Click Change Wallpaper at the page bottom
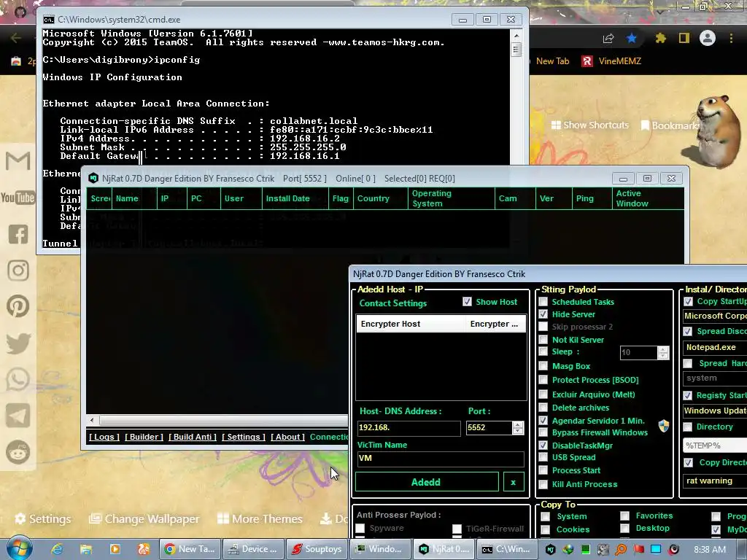 (144, 518)
